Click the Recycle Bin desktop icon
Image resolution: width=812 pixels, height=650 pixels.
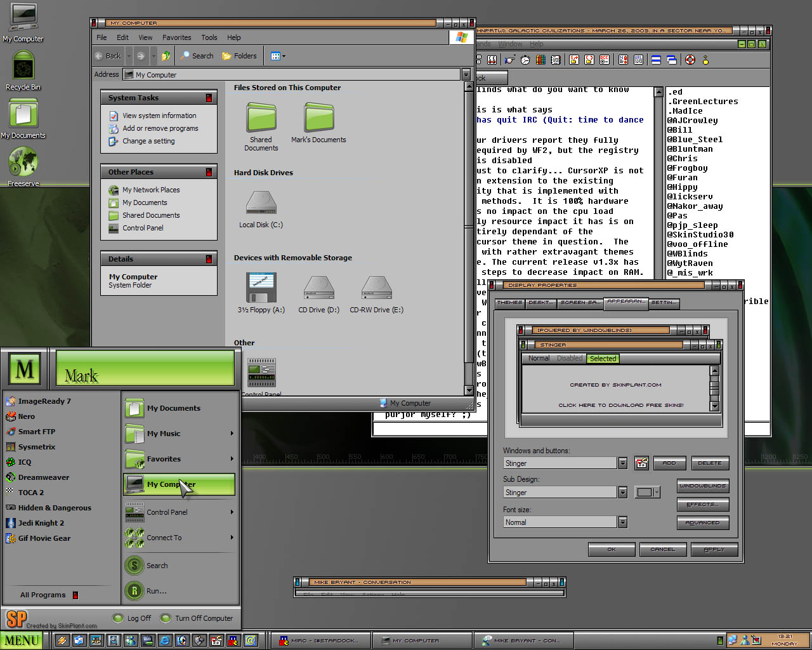[23, 67]
